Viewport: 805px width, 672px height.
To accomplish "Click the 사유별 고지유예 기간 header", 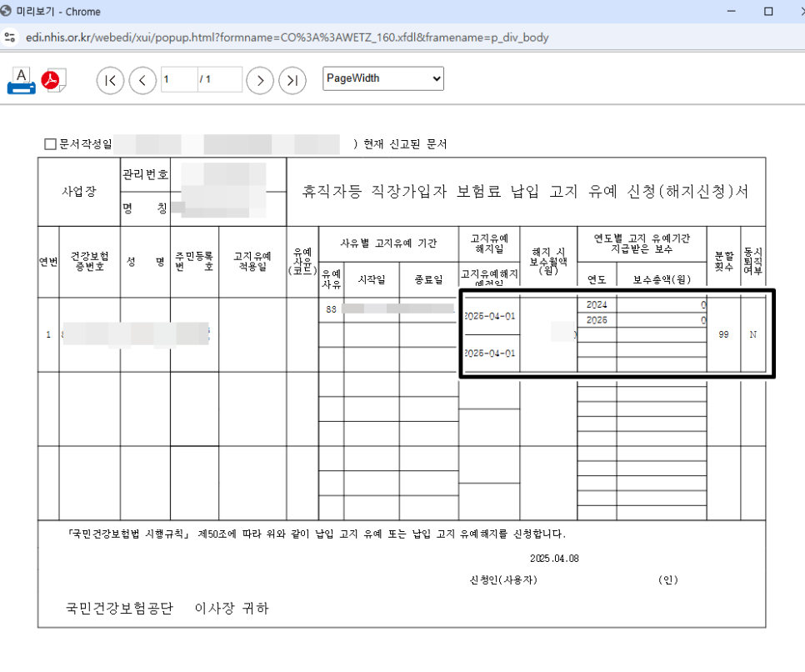I will tap(388, 243).
